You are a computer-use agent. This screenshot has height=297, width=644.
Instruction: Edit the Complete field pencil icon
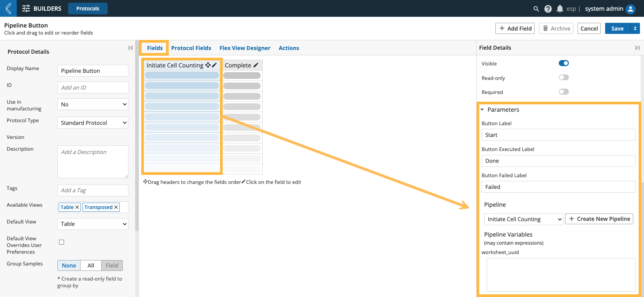click(x=256, y=65)
